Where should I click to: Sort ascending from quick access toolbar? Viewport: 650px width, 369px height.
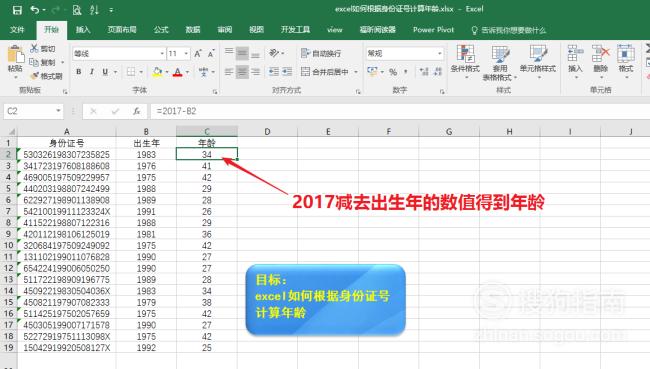94,10
